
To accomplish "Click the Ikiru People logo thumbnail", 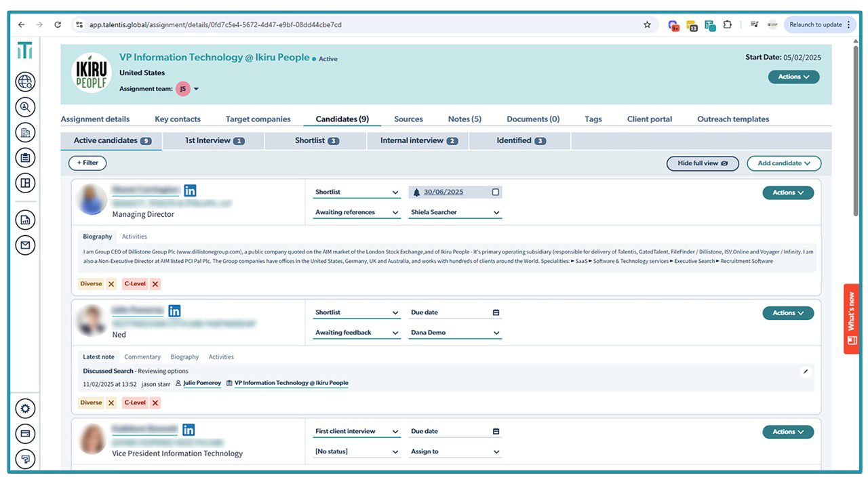I will pos(91,73).
